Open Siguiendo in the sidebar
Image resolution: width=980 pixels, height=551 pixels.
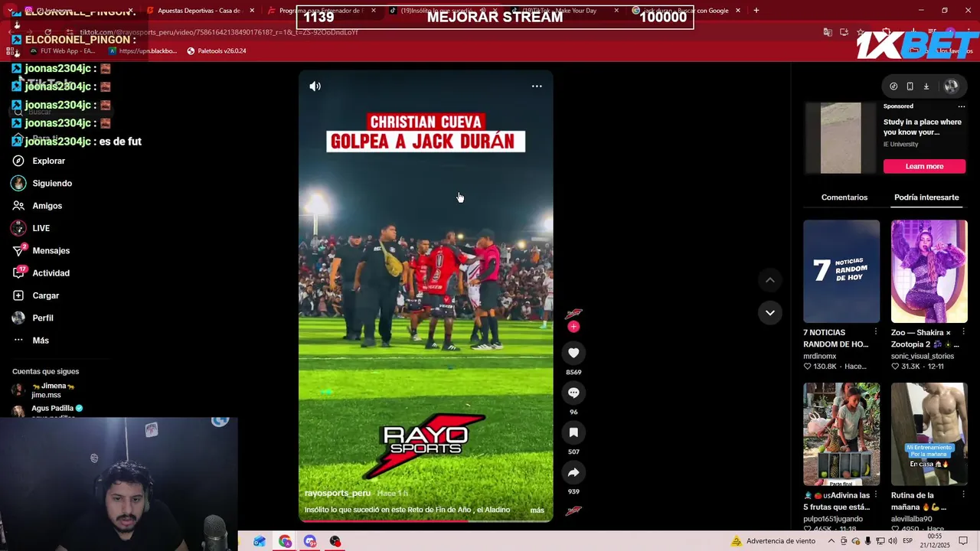(52, 183)
